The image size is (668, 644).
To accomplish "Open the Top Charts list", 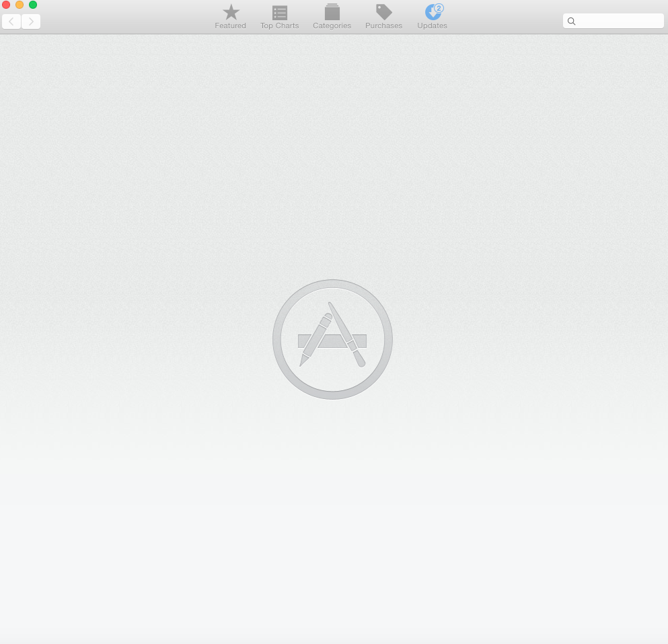I will (279, 17).
